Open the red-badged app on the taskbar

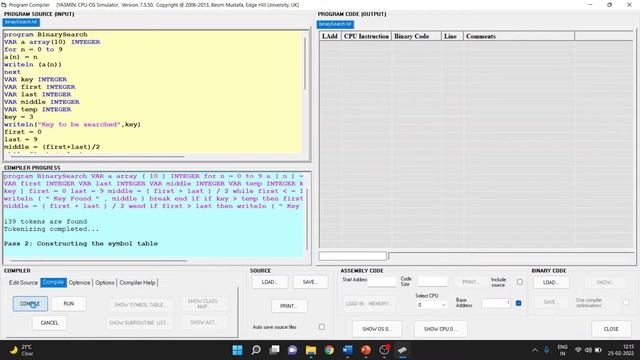pyautogui.click(x=384, y=350)
